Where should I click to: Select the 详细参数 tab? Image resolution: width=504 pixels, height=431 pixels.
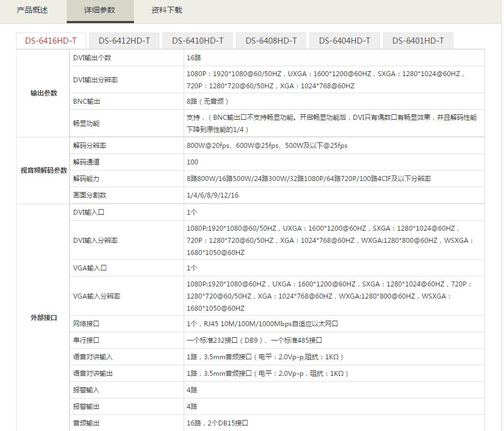100,10
